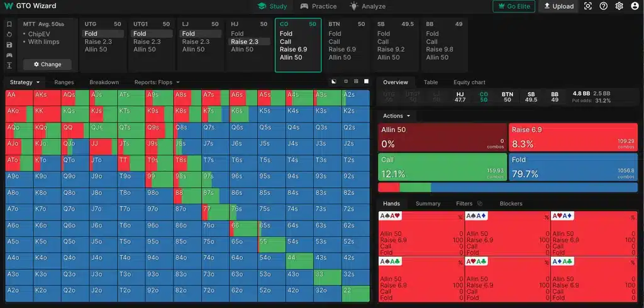The width and height of the screenshot is (644, 308).
Task: Switch to the Table tab
Action: (430, 82)
